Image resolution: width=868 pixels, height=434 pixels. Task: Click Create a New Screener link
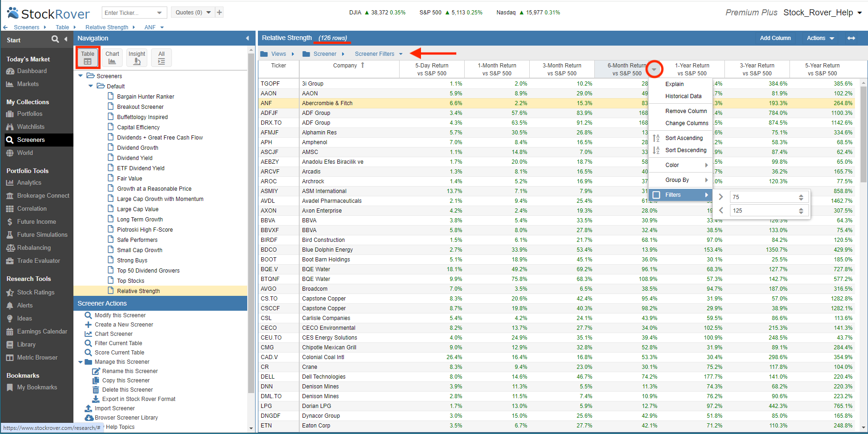(124, 325)
